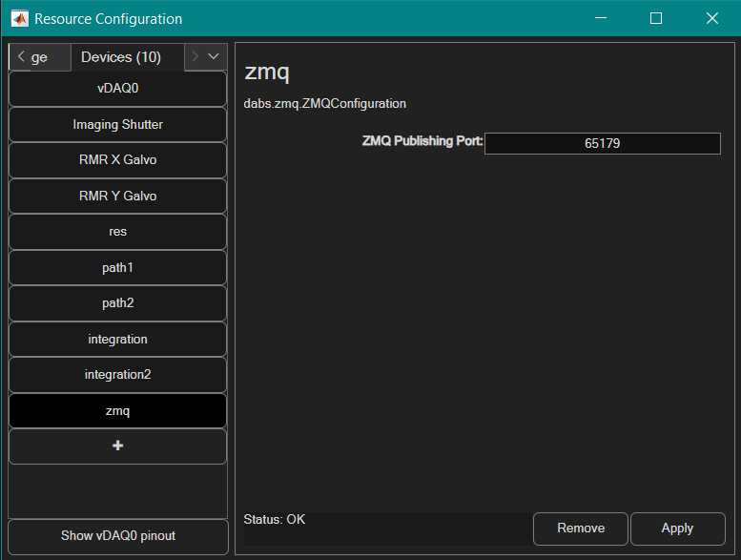Navigate tabs left with the back chevron

tap(21, 56)
